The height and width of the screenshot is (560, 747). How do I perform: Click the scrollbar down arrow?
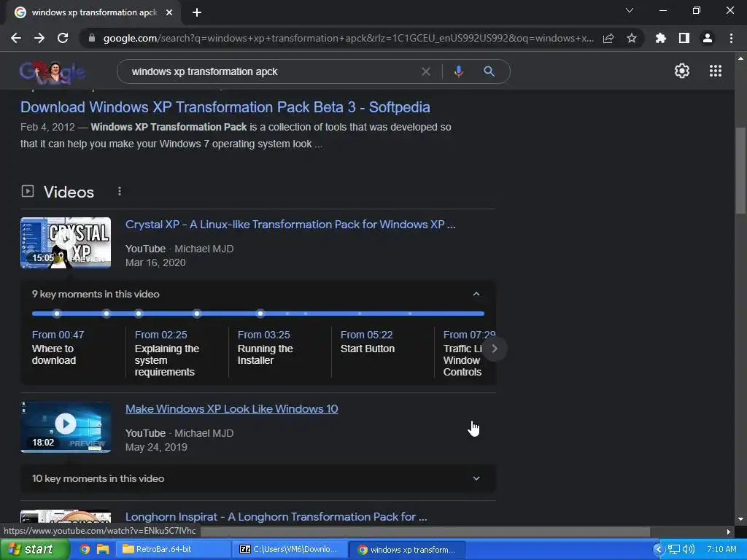tap(740, 519)
